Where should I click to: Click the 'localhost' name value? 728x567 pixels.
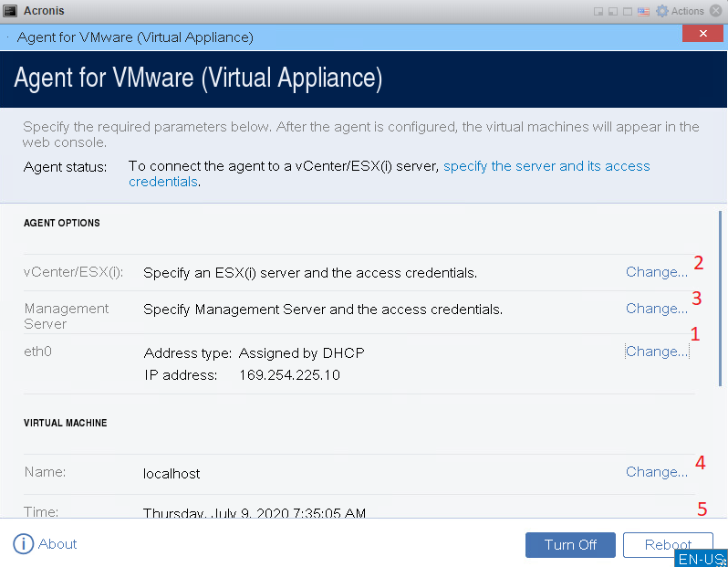(x=172, y=474)
